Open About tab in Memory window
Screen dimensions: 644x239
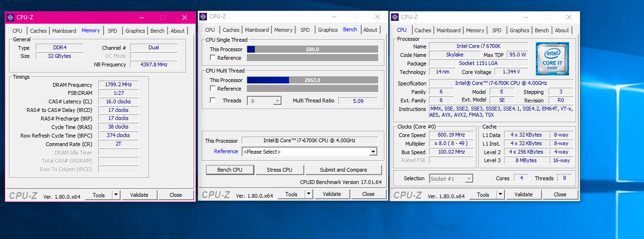pyautogui.click(x=177, y=31)
